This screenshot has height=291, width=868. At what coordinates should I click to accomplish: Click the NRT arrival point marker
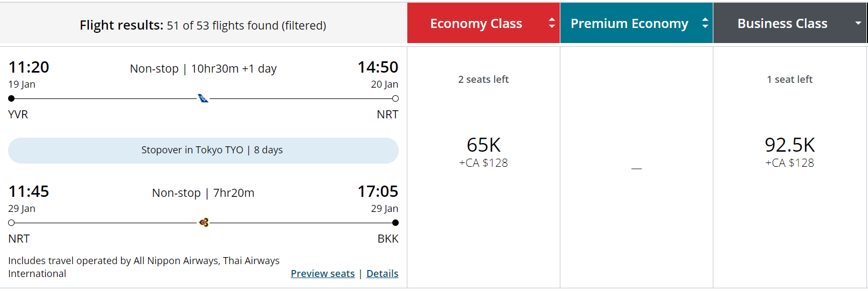(395, 98)
